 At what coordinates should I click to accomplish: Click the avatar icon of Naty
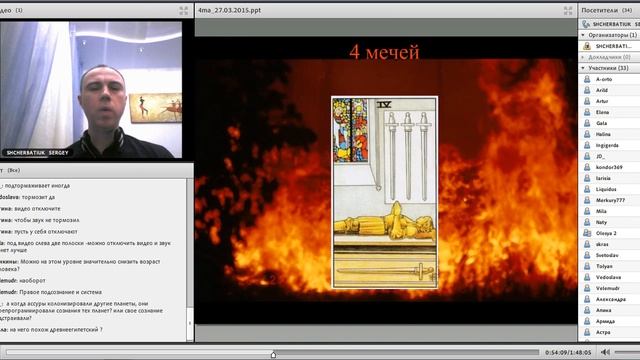coord(587,222)
